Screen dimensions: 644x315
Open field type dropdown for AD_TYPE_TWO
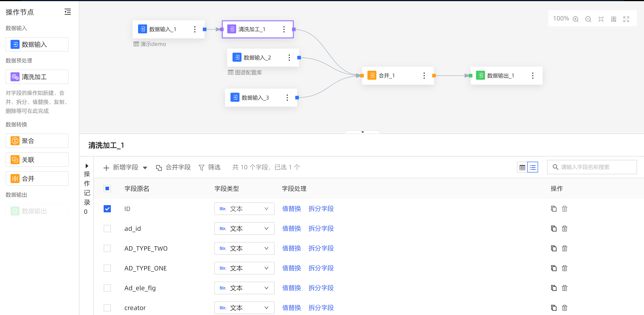coord(244,248)
